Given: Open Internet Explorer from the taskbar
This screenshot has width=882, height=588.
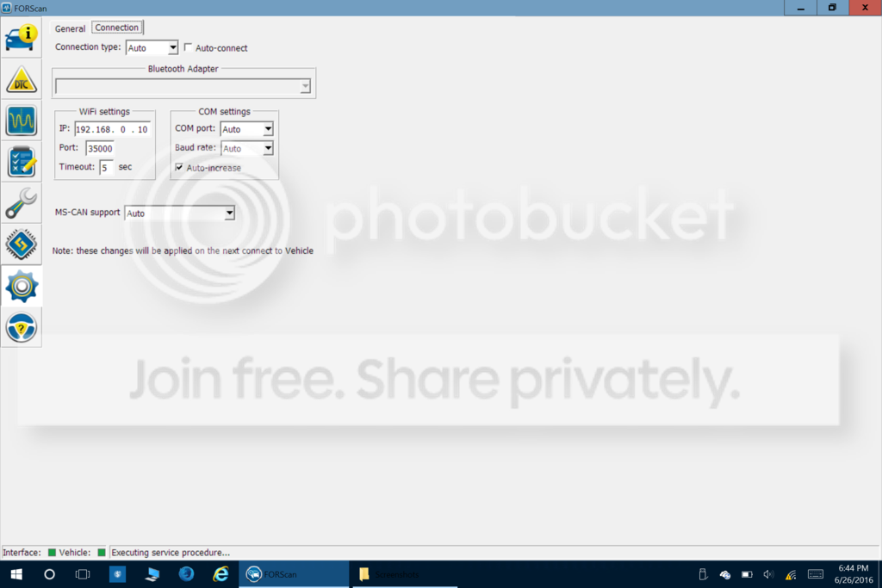Looking at the screenshot, I should point(220,574).
